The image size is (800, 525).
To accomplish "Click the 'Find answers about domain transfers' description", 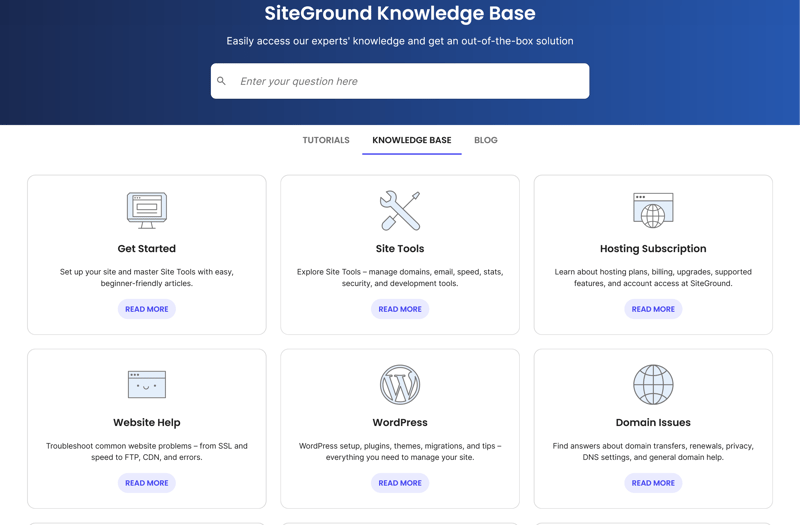I will [653, 452].
